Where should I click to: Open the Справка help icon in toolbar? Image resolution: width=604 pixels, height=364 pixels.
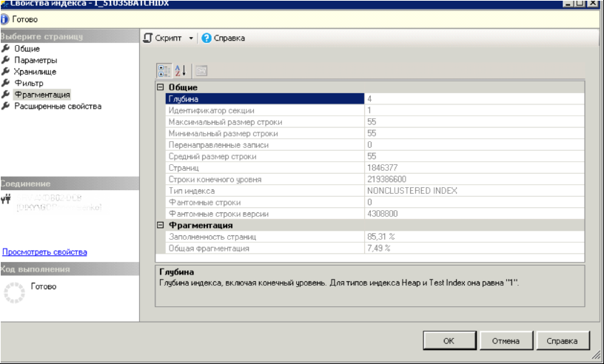pyautogui.click(x=207, y=38)
